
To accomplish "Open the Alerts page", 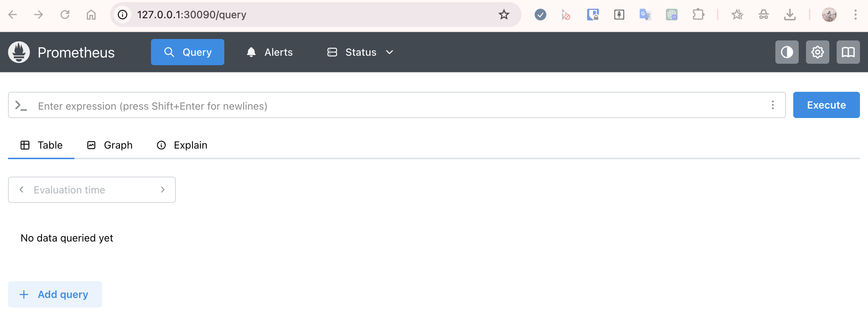I will click(x=270, y=52).
